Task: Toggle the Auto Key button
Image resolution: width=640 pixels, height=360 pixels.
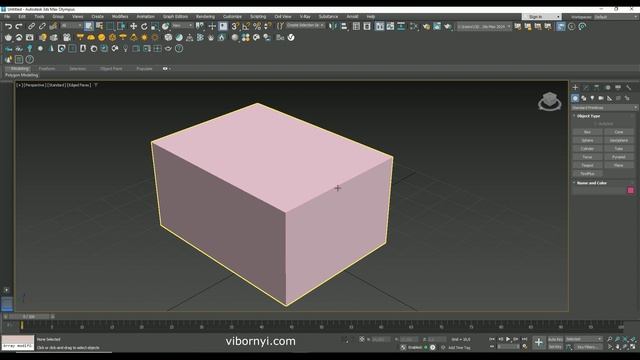Action: pos(555,339)
